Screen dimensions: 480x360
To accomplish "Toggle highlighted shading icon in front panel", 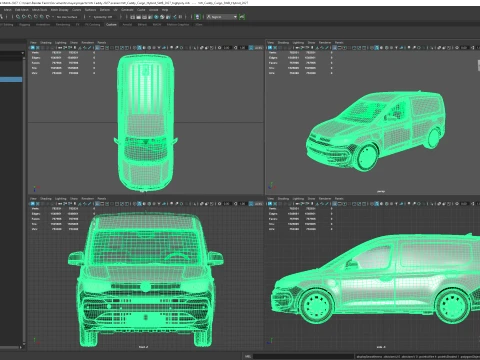I will pyautogui.click(x=139, y=204).
